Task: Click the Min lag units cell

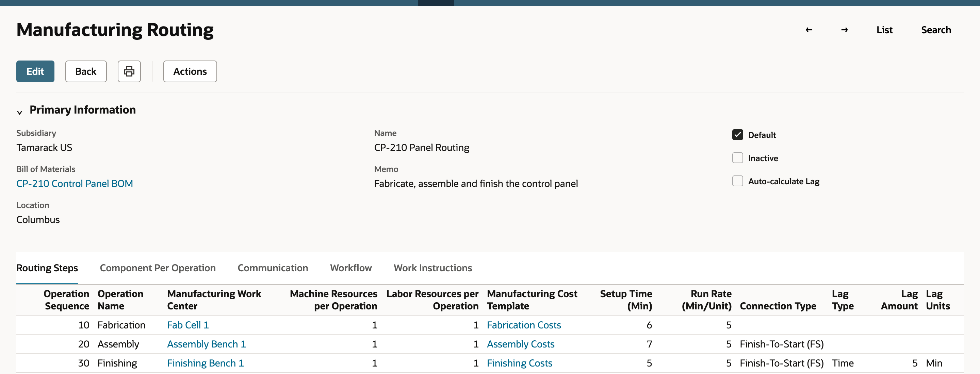Action: [934, 363]
